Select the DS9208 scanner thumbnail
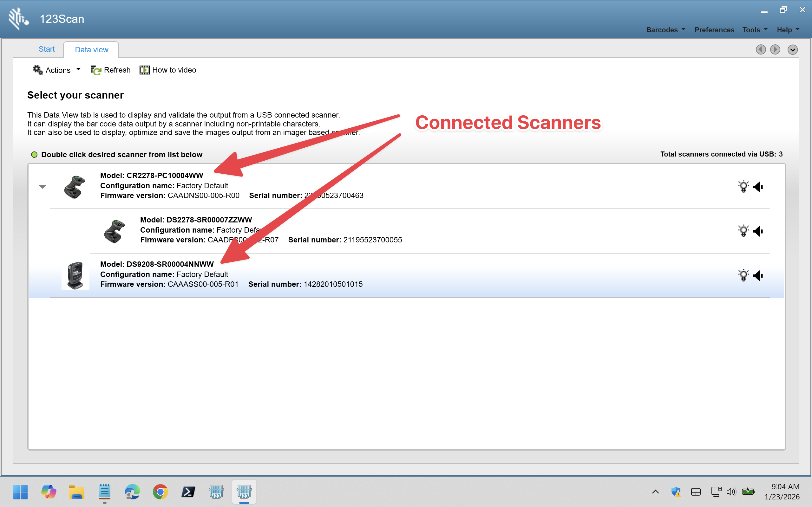This screenshot has height=507, width=812. [75, 275]
